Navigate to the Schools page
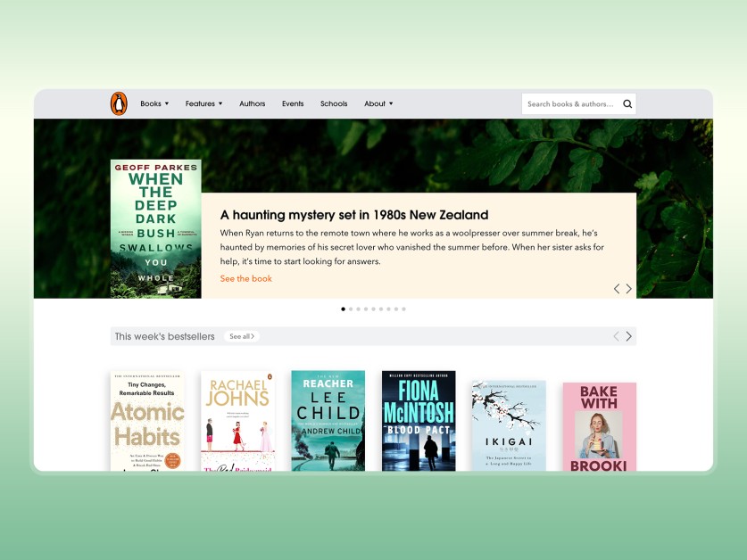Image resolution: width=747 pixels, height=560 pixels. [334, 103]
